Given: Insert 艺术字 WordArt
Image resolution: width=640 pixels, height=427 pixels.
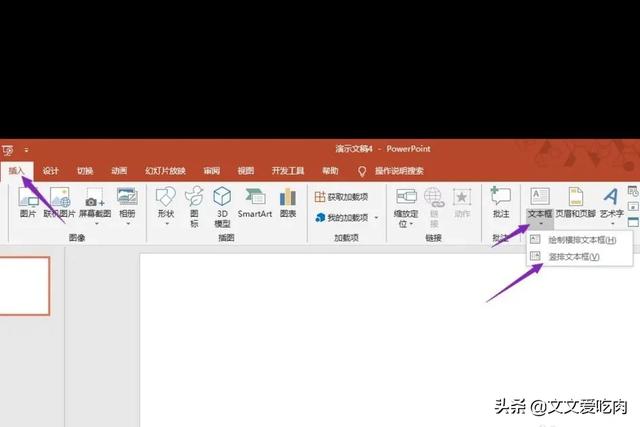Looking at the screenshot, I should [611, 202].
